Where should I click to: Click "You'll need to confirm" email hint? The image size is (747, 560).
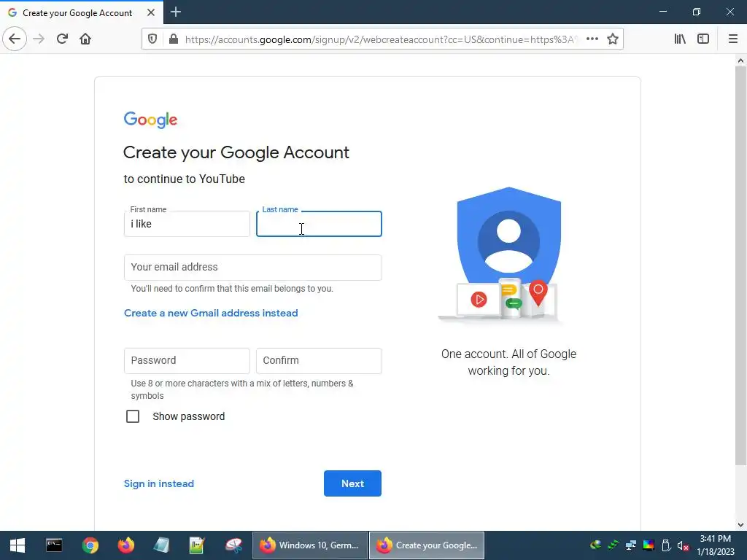pyautogui.click(x=232, y=289)
